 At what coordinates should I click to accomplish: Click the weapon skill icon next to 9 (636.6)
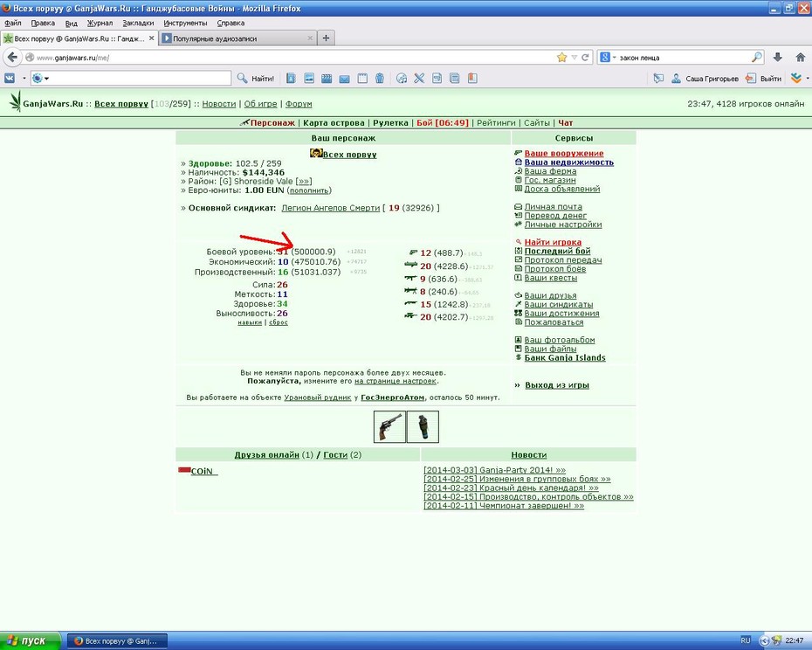pos(411,279)
